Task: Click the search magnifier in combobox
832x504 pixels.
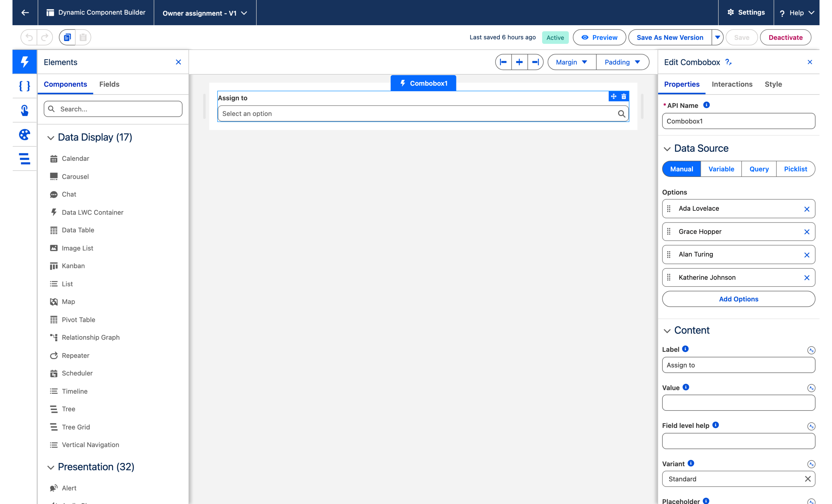Action: 621,114
